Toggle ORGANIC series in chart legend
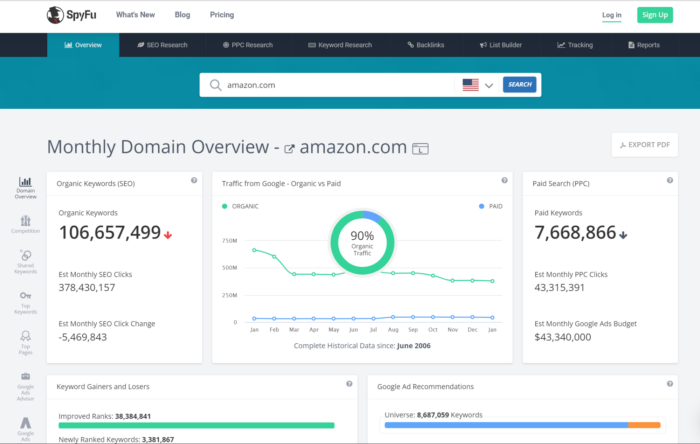This screenshot has width=700, height=444. click(x=240, y=206)
